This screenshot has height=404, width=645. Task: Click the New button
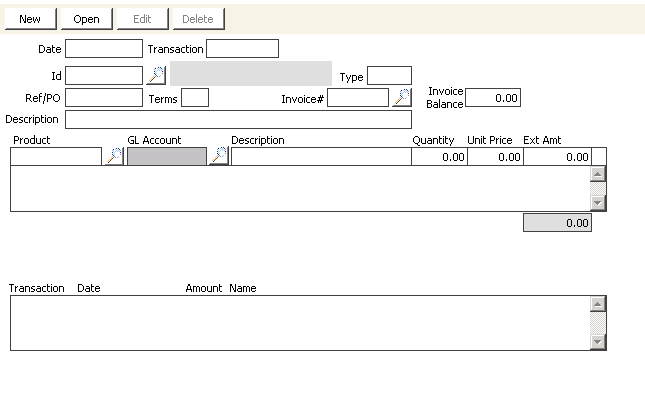click(x=30, y=19)
